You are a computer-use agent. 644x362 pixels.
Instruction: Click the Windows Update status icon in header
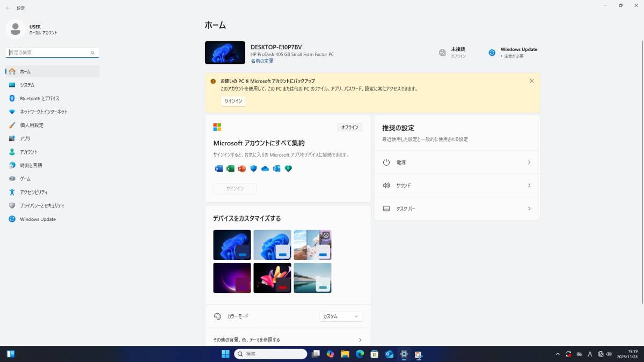tap(492, 53)
